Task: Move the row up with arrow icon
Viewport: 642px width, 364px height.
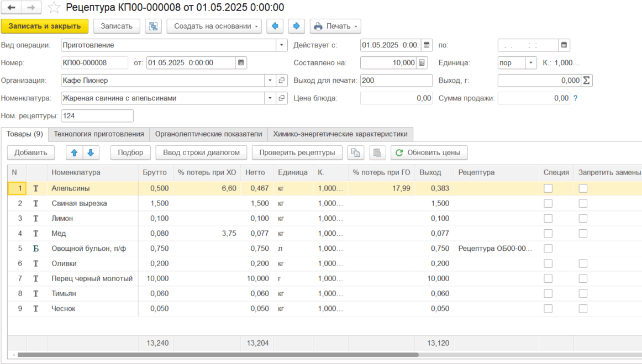Action: tap(73, 152)
